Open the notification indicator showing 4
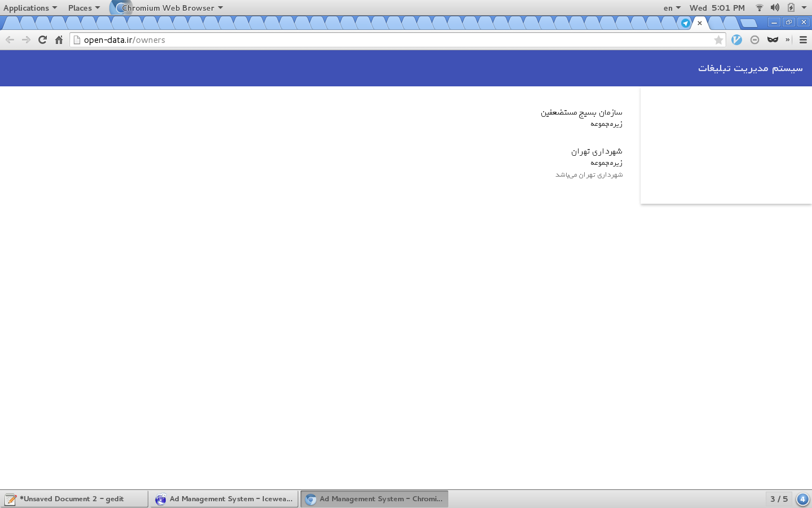 point(802,499)
